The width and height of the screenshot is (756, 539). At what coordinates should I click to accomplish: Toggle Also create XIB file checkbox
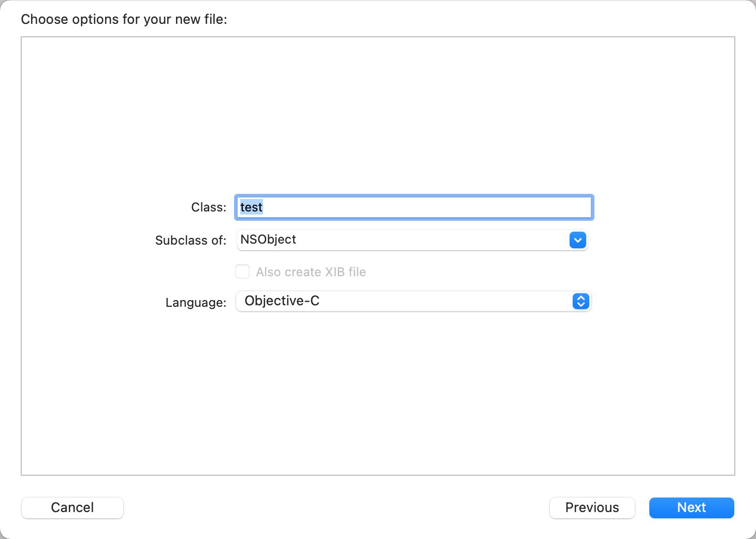pos(242,272)
